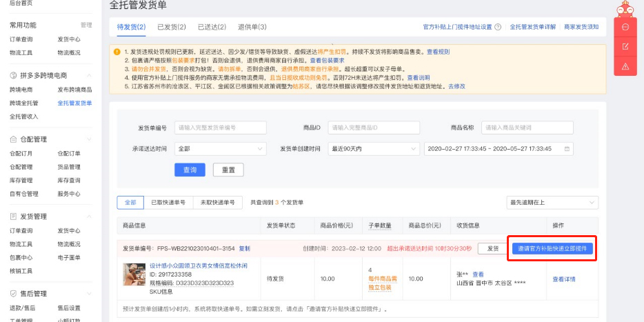Open 查看详情 in the 操作 column
Image resolution: width=644 pixels, height=322 pixels.
564,279
